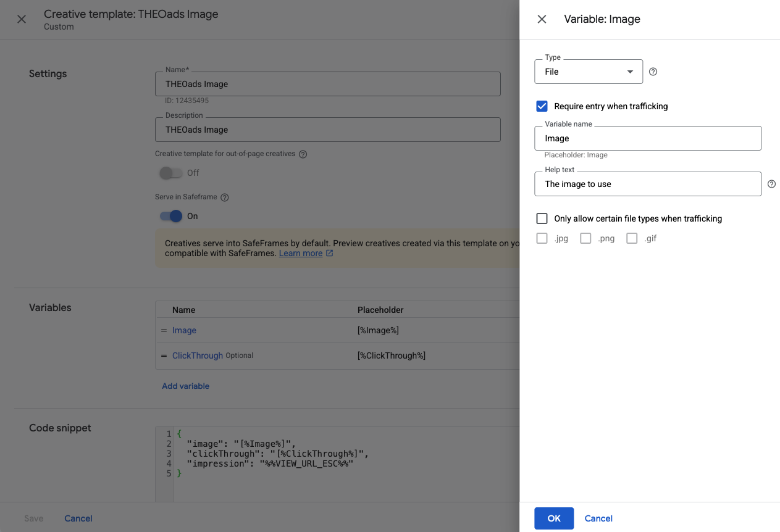Uncheck Require entry when trafficking
The height and width of the screenshot is (532, 780).
[542, 106]
